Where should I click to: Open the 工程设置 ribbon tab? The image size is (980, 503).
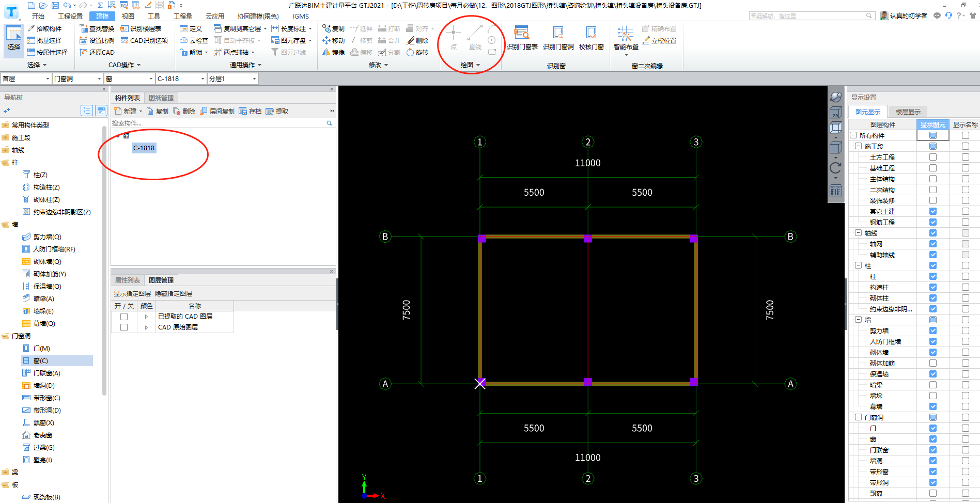(70, 16)
